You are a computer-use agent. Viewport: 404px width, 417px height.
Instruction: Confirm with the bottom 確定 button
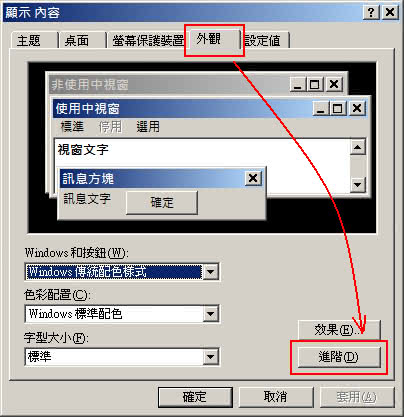pyautogui.click(x=195, y=397)
